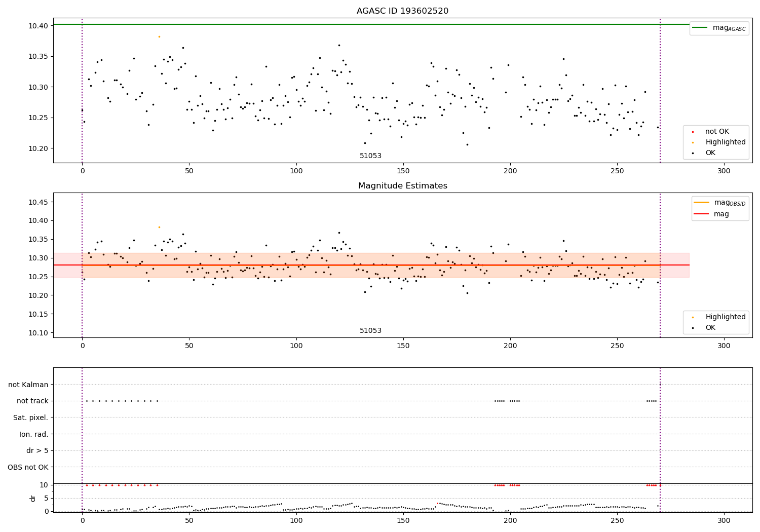The image size is (760, 532).
Task: Click the 150 x-tick below the top plot
Action: click(x=403, y=171)
